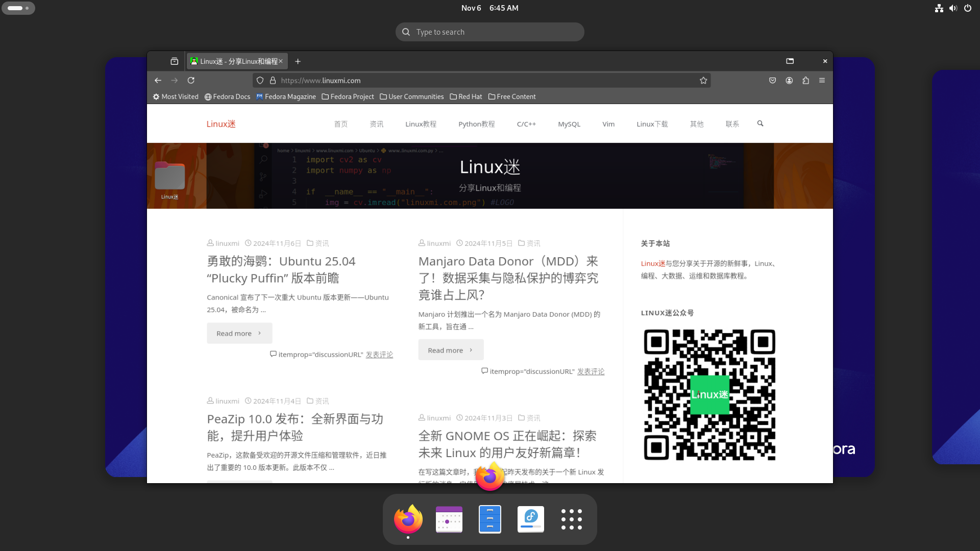Click Read more under Ubuntu 25.04 article
The height and width of the screenshot is (551, 980).
point(239,333)
